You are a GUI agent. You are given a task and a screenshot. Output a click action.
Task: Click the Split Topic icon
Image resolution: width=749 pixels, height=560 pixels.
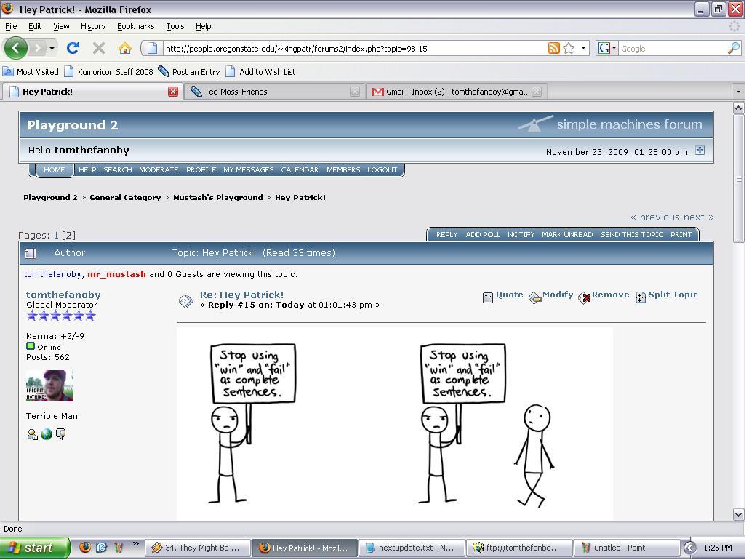pyautogui.click(x=641, y=297)
